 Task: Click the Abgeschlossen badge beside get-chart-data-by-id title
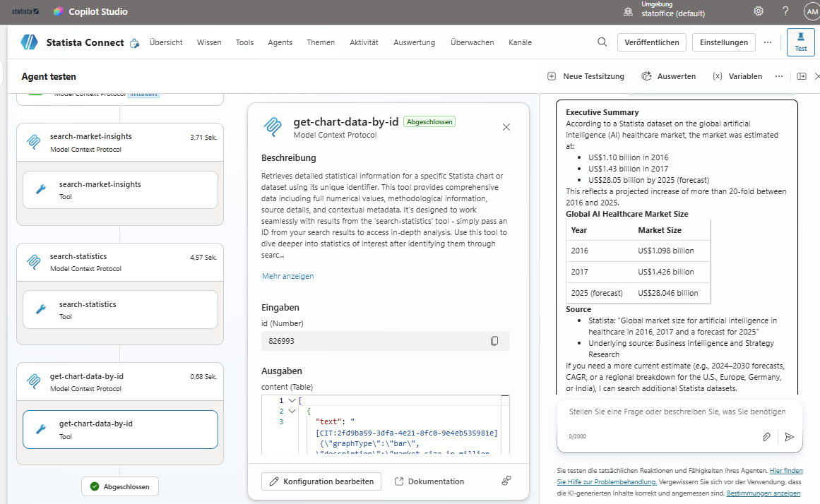(429, 122)
